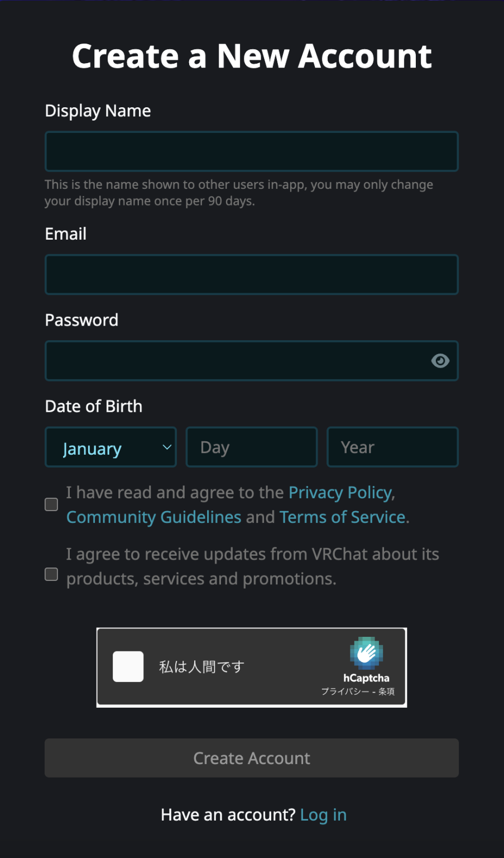Check the 私は人間です captcha box
Screen dimensions: 504x858
coord(128,666)
